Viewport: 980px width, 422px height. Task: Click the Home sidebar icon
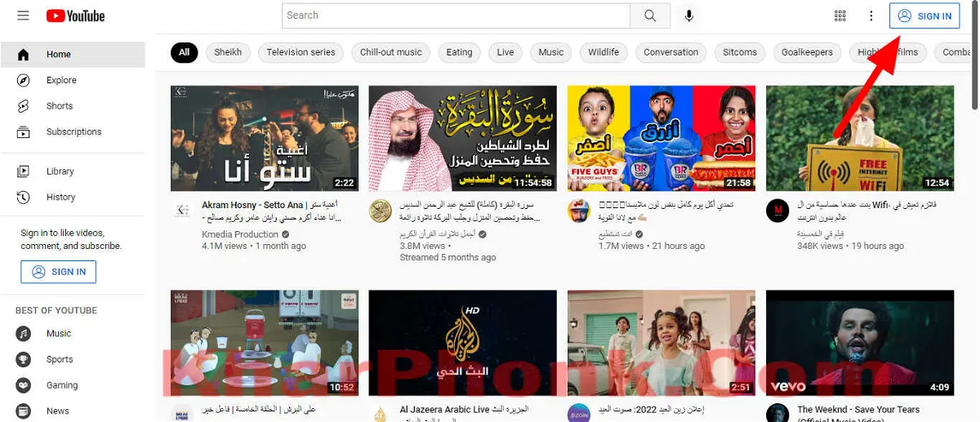(x=23, y=55)
